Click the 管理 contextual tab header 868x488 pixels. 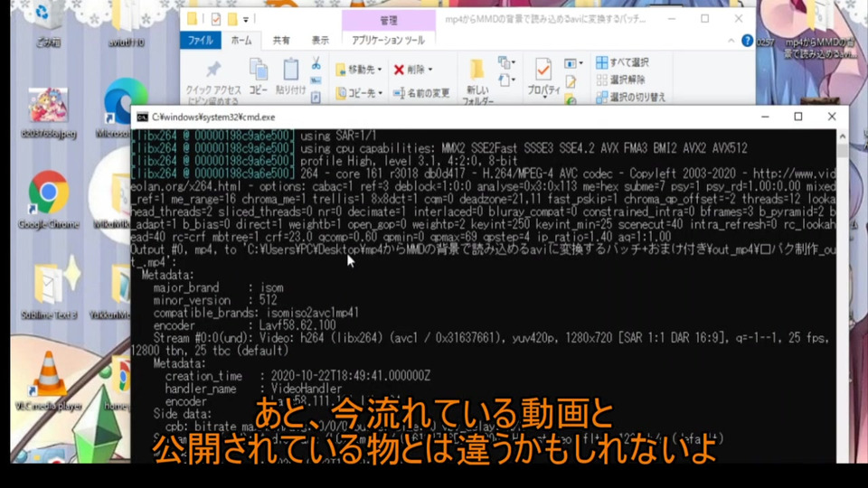pos(389,21)
